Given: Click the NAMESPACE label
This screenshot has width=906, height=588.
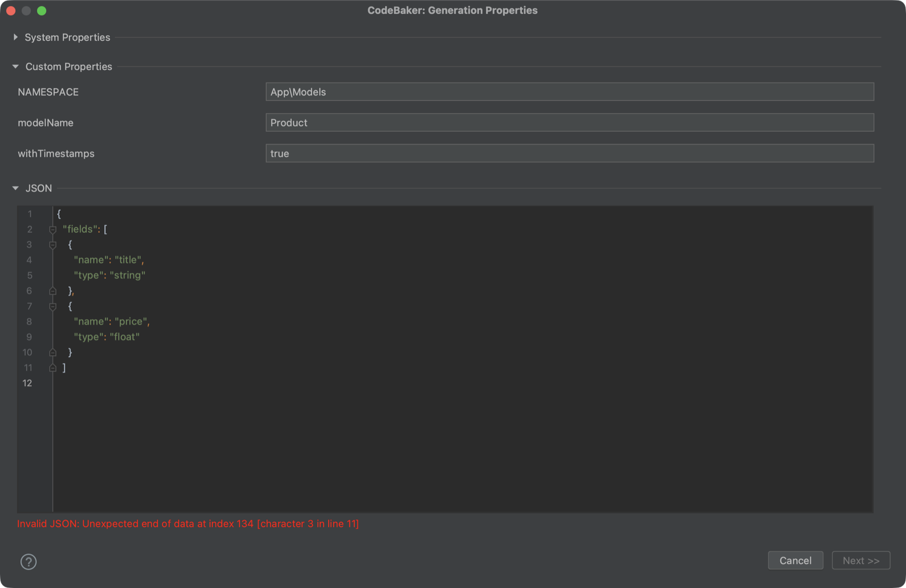Looking at the screenshot, I should 48,92.
